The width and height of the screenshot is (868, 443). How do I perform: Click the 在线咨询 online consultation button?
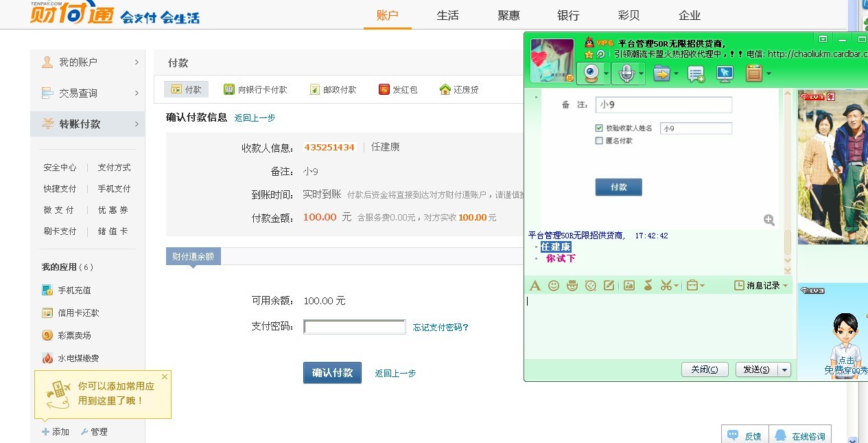click(x=799, y=435)
